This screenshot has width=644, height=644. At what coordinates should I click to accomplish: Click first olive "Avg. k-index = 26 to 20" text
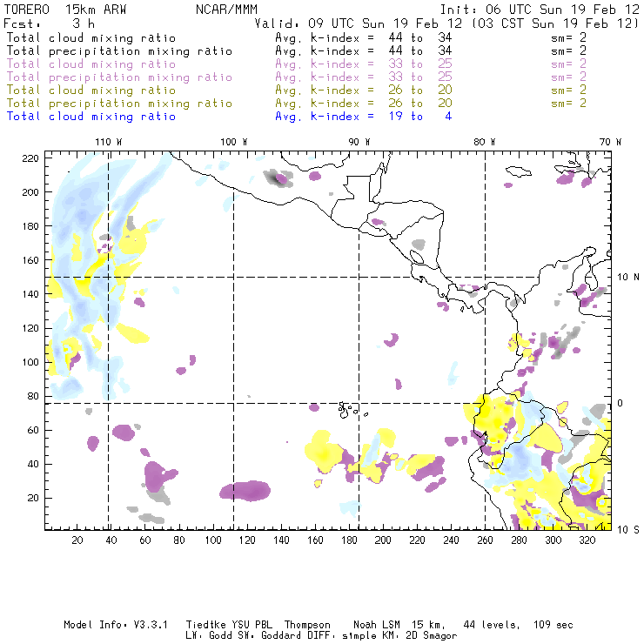(364, 91)
